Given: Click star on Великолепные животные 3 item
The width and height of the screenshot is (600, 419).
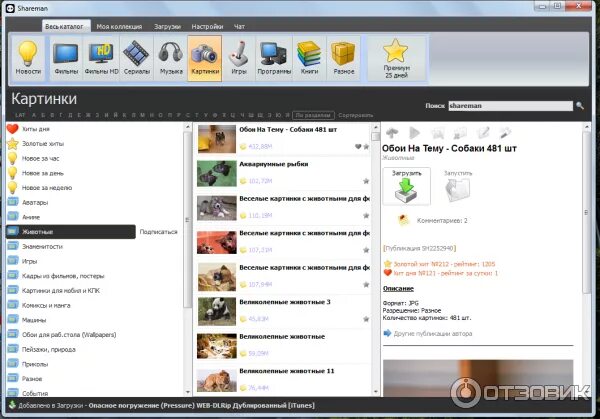Looking at the screenshot, I should click(366, 319).
